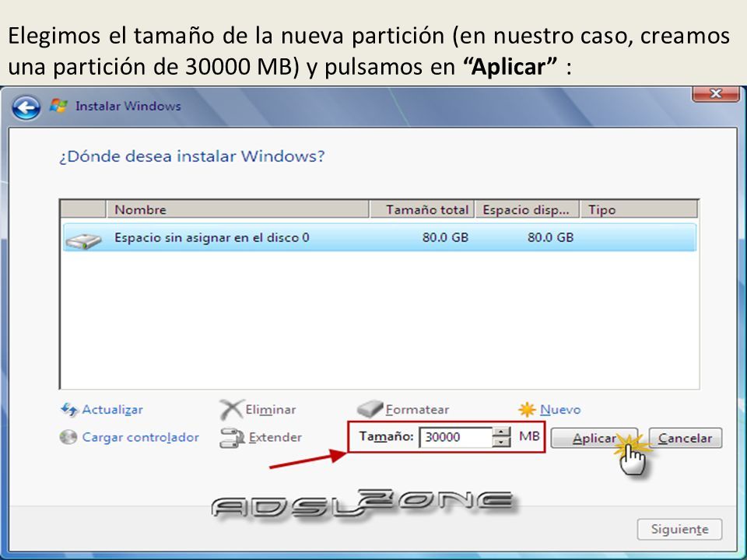The image size is (747, 560).
Task: Click the Siguiente button
Action: click(x=680, y=529)
